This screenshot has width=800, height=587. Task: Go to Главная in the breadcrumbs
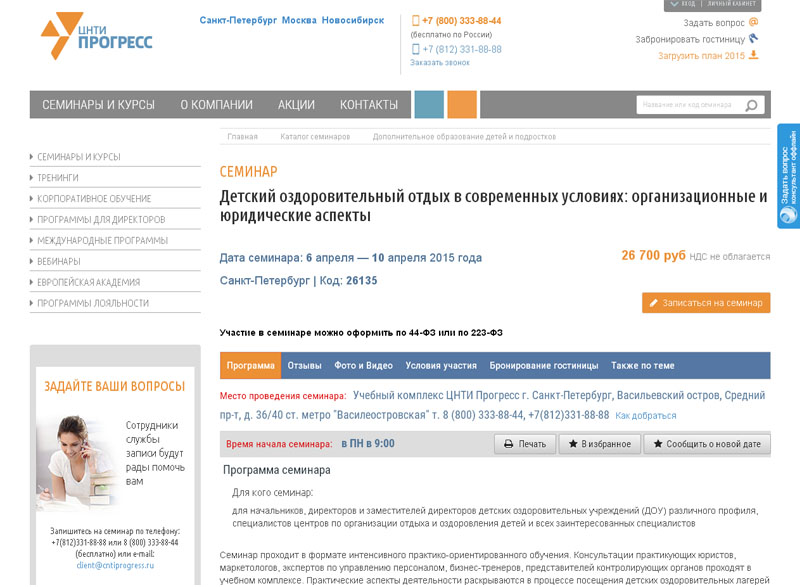point(242,137)
